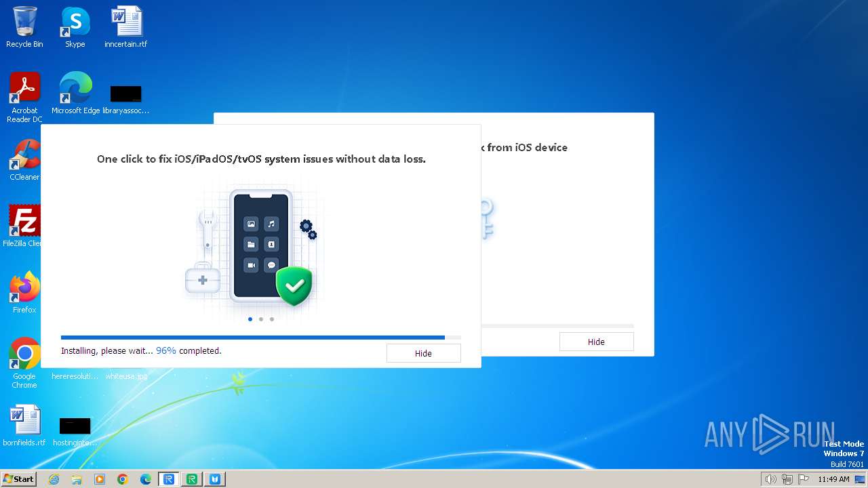Click the installation progress bar at 96%
868x488 pixels.
click(261, 337)
